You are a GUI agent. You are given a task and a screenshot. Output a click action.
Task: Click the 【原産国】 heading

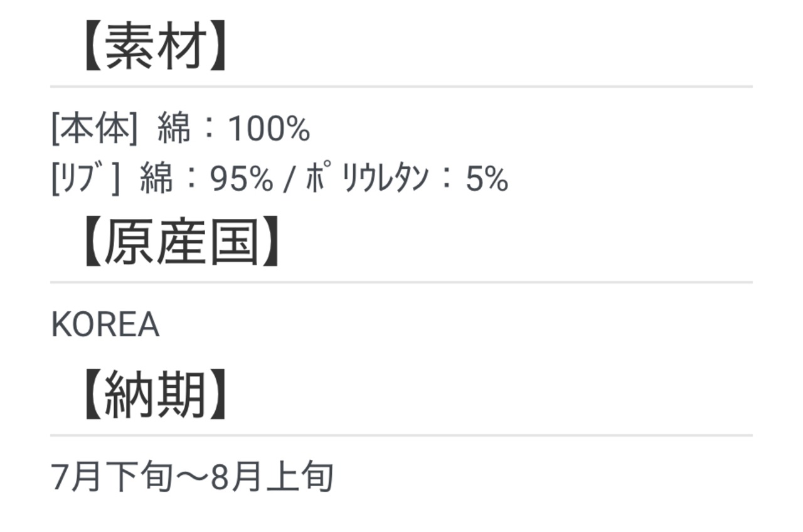coord(181,245)
